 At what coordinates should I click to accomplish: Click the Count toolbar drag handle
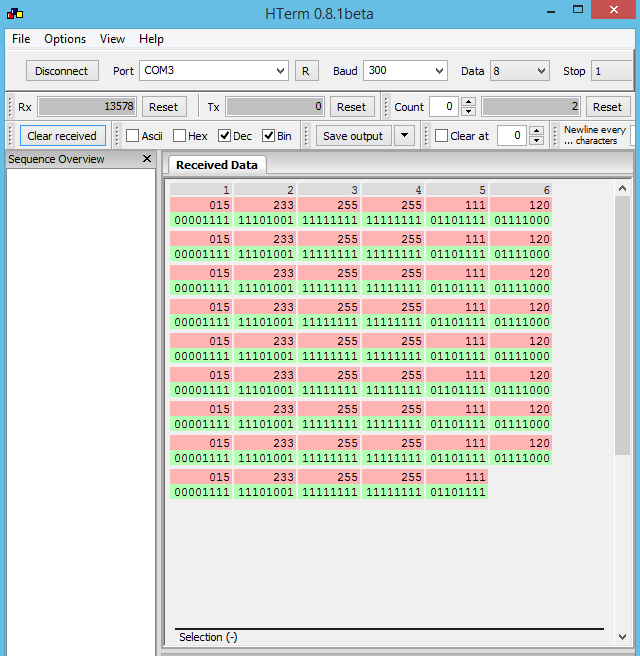(387, 107)
